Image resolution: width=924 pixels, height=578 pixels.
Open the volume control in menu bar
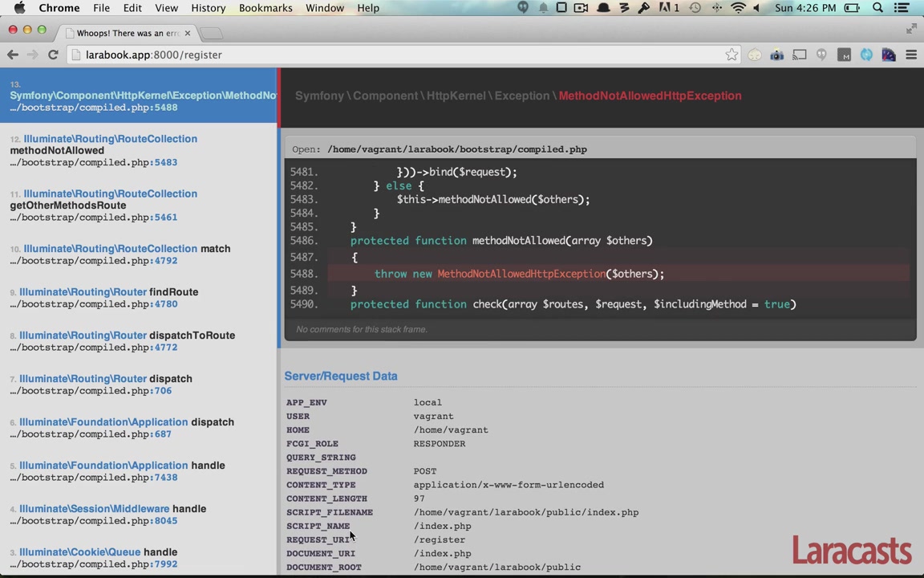(x=757, y=8)
